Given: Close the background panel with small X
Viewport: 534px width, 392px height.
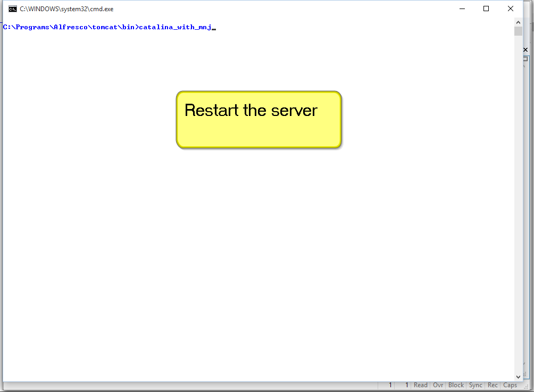Looking at the screenshot, I should [525, 49].
